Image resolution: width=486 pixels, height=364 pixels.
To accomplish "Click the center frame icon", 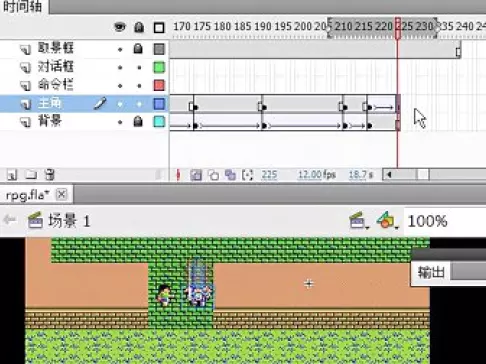I will pyautogui.click(x=178, y=175).
